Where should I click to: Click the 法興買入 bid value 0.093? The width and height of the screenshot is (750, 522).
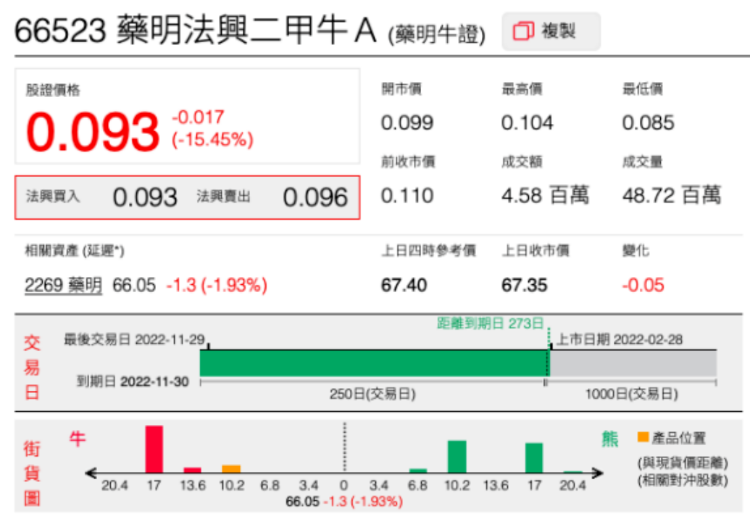tap(145, 197)
